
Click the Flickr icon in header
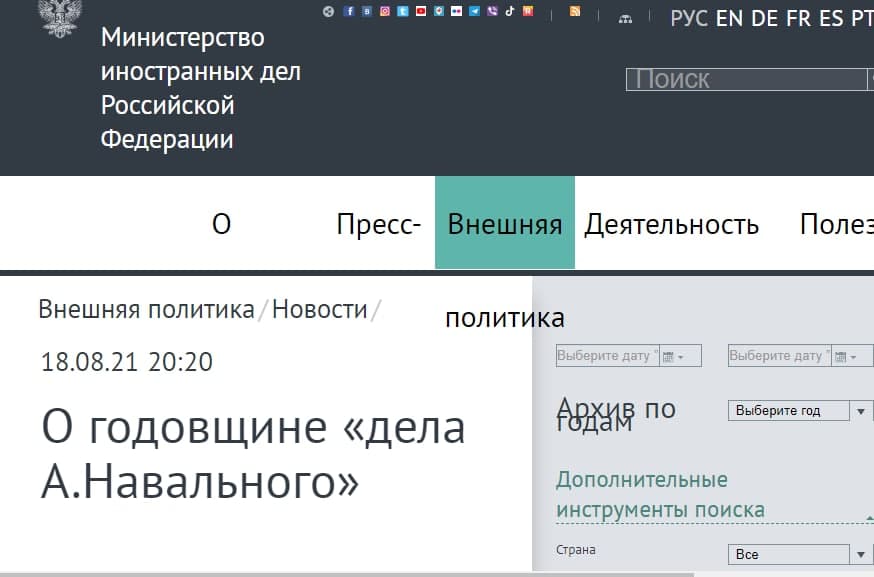tap(456, 11)
